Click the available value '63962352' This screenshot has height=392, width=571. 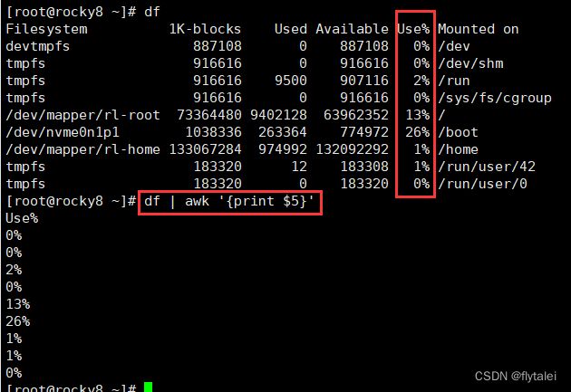356,115
